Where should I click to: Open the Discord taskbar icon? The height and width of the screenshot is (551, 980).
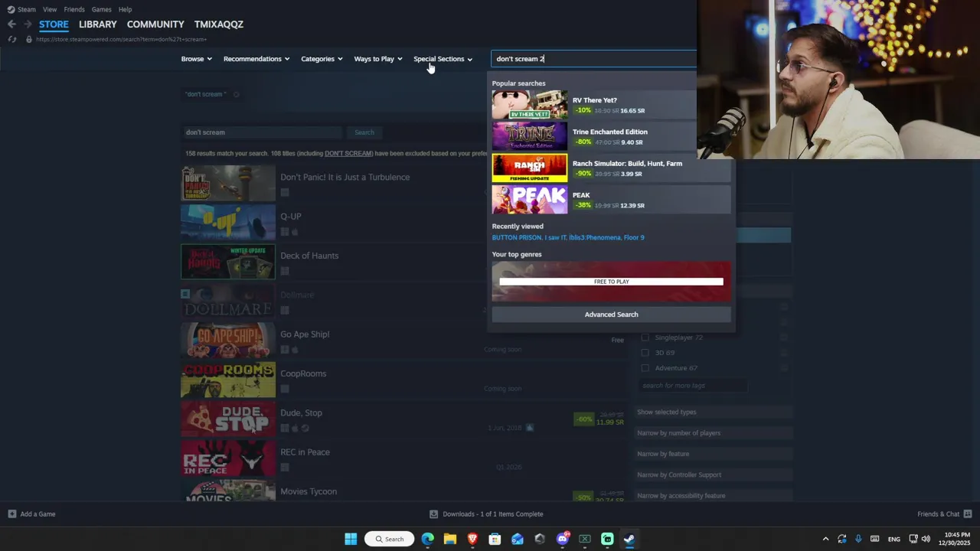563,539
